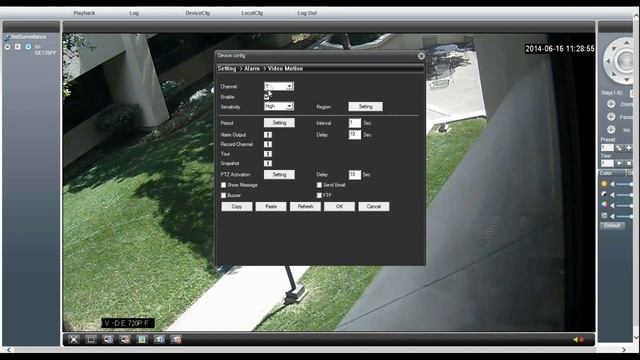Click the Iris adjust round button
This screenshot has height=360, width=640.
coord(611,129)
